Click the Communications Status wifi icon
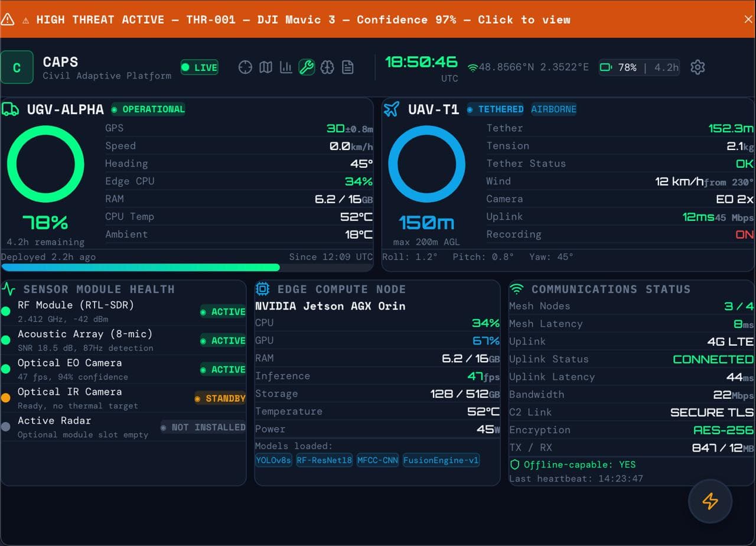The width and height of the screenshot is (756, 546). (516, 289)
